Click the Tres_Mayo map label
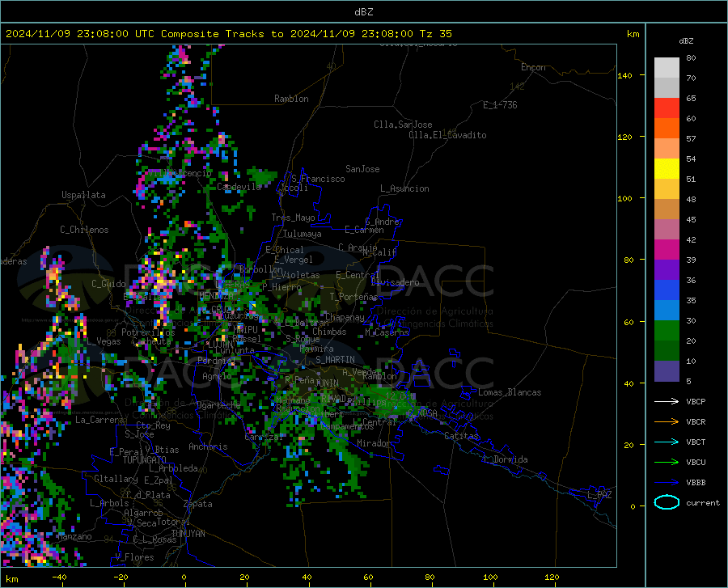Viewport: 728px width, 588px height. click(293, 218)
